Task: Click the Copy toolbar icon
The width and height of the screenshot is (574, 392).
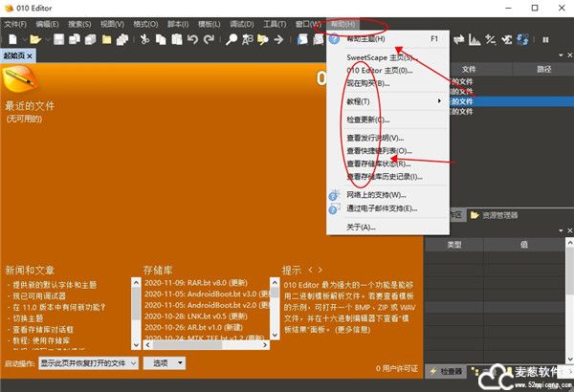Action: click(161, 39)
